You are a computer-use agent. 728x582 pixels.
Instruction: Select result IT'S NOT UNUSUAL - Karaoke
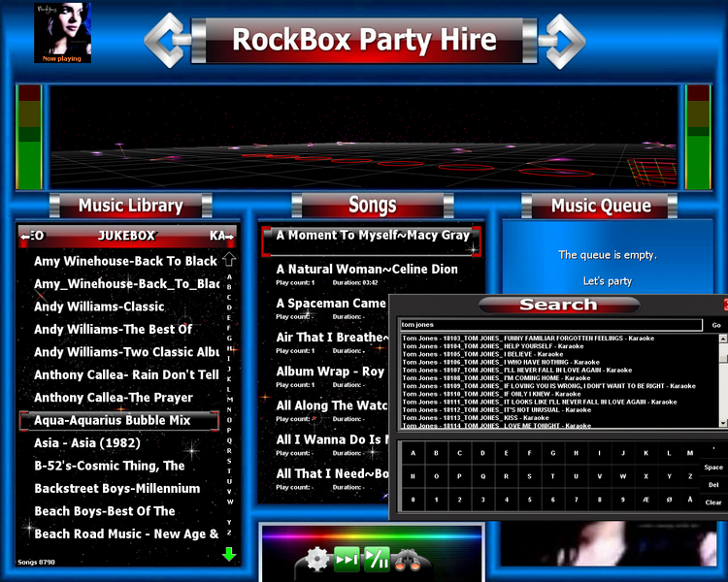tap(497, 409)
